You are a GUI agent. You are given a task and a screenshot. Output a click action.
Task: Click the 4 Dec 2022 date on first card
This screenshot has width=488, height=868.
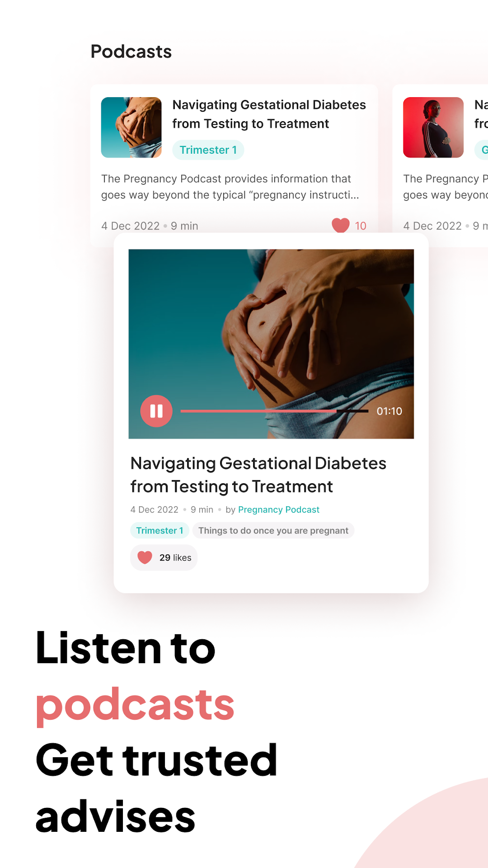131,226
